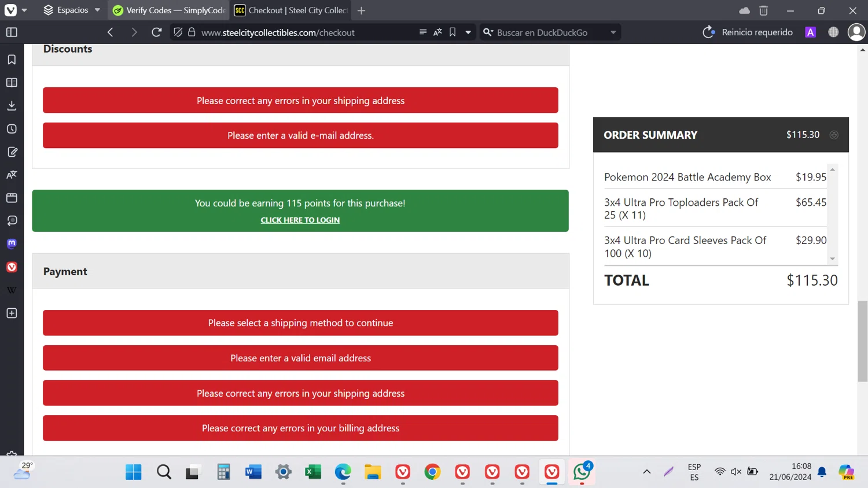Click Reinicio requerido update button
This screenshot has height=488, width=868.
(748, 32)
